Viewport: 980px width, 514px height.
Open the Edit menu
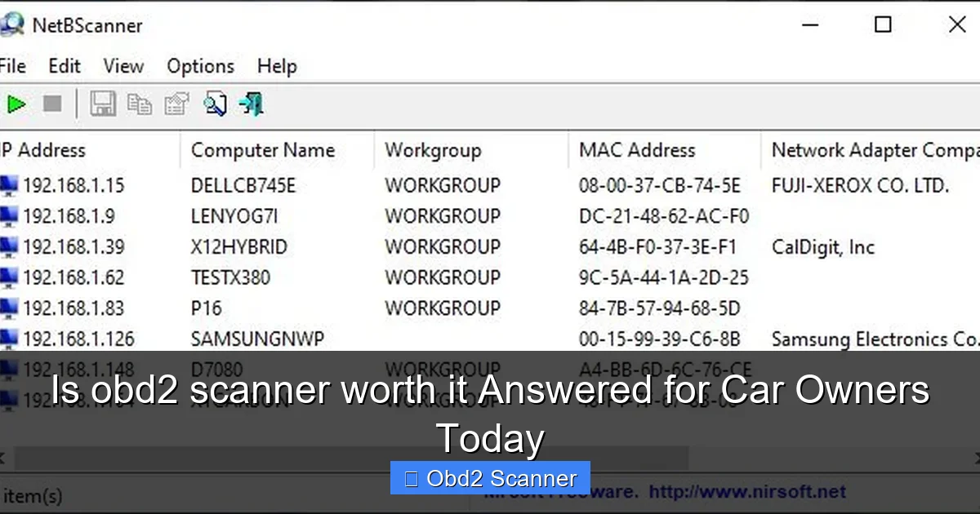tap(65, 66)
